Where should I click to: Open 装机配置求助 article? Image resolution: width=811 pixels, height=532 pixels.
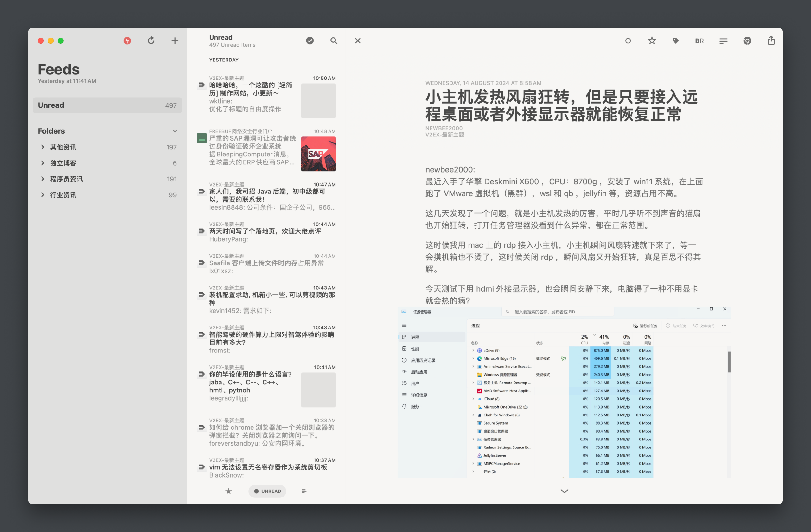pos(266,299)
